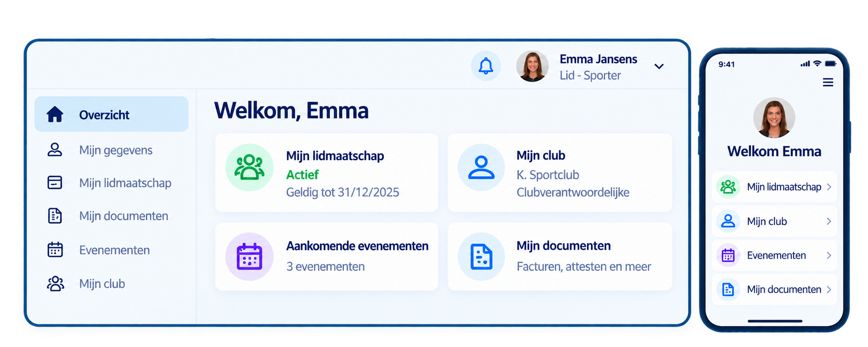Open the Aankomende evenementen card title
Viewport: 868px width, 347px height.
(357, 246)
